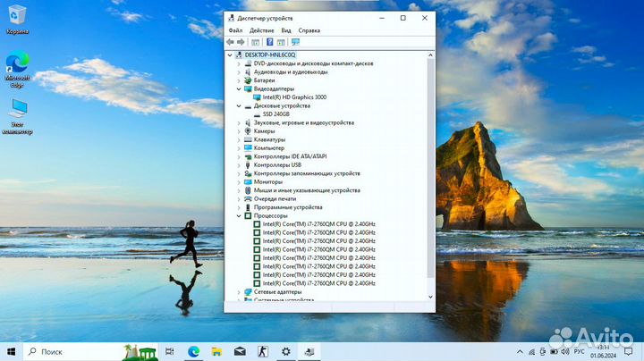Click the taskbar clock showing 01.06.2024
The width and height of the screenshot is (644, 361).
[604, 352]
